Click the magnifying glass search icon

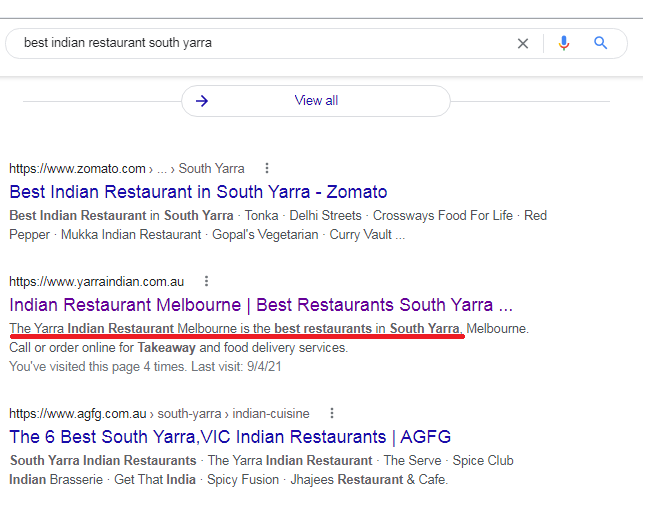click(601, 43)
